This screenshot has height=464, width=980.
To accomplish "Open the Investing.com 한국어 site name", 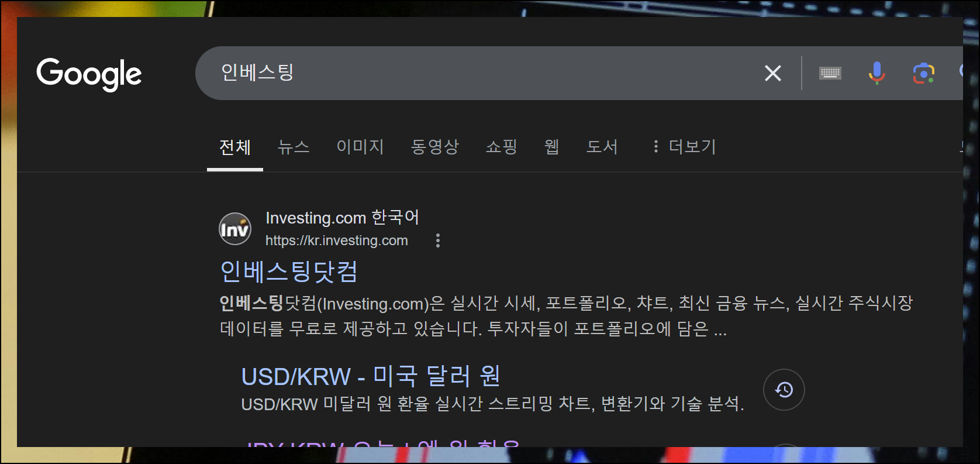I will 342,218.
